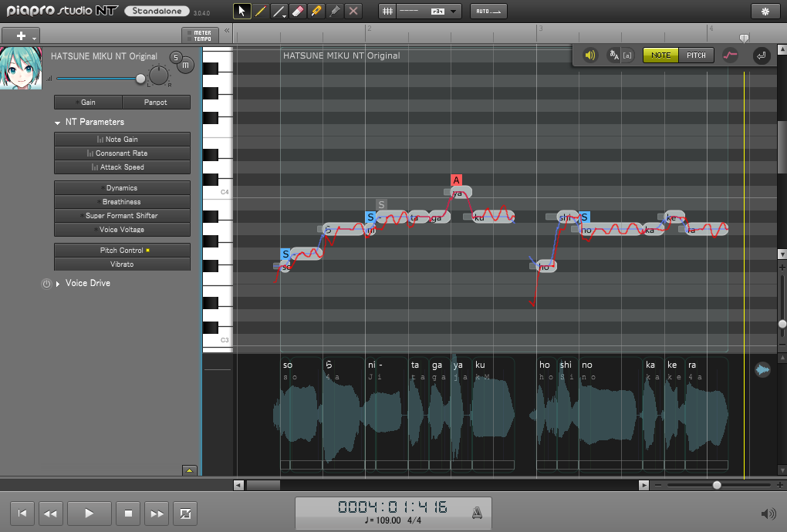Click the end marker on the ruler
787x532 pixels.
pos(744,38)
